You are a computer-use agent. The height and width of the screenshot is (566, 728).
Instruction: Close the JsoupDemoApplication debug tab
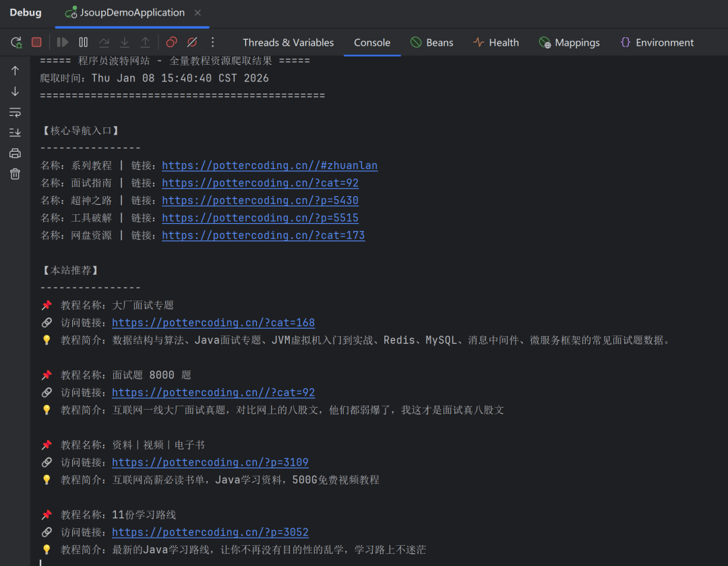tap(198, 13)
